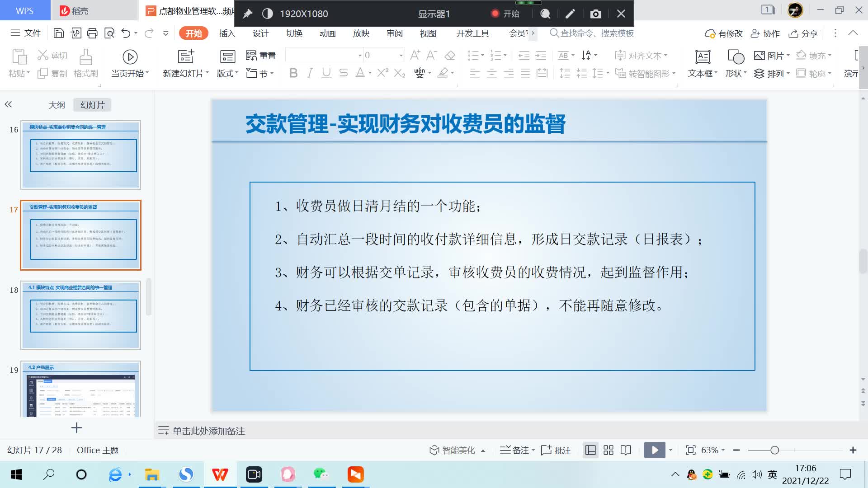The height and width of the screenshot is (488, 868).
Task: Open the 形状 shapes tool
Action: point(735,63)
